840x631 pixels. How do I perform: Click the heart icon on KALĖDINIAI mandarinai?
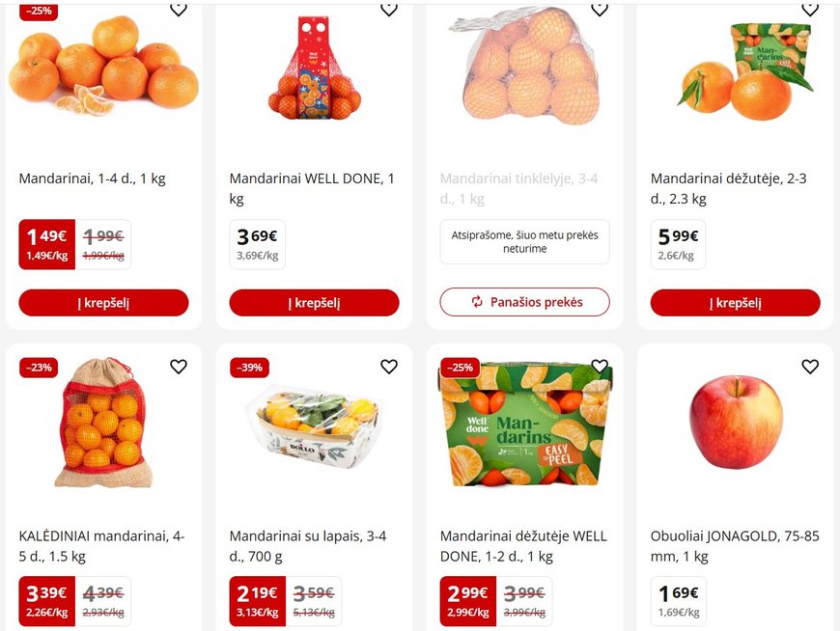pyautogui.click(x=178, y=367)
